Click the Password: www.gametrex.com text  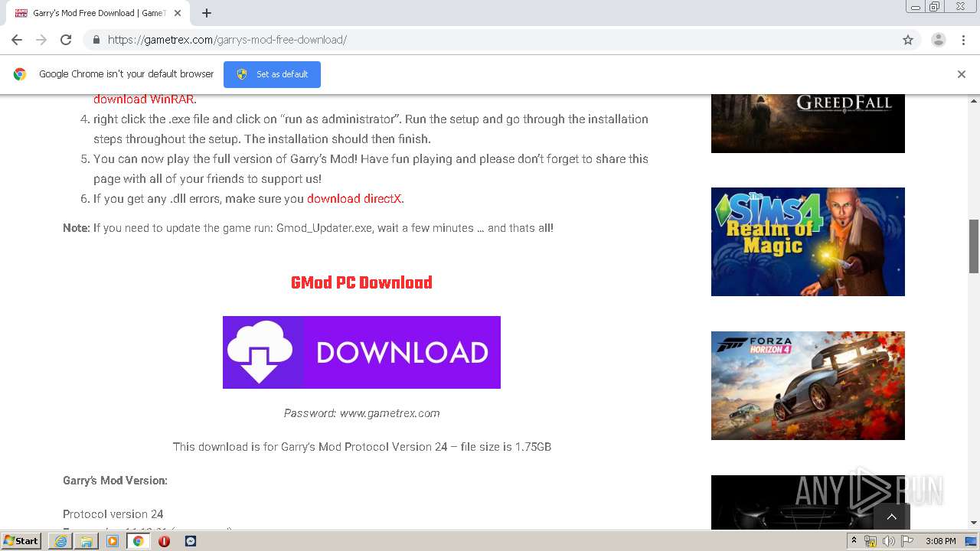pos(361,413)
